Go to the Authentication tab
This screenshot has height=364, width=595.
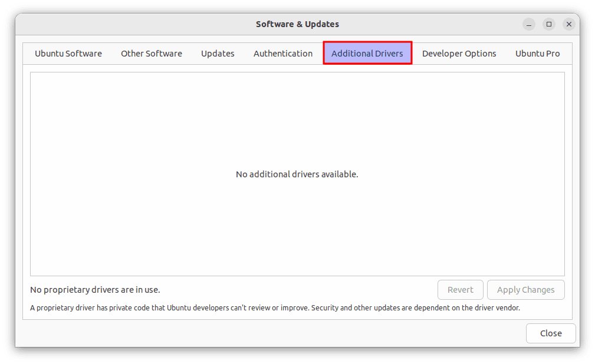[x=283, y=54]
